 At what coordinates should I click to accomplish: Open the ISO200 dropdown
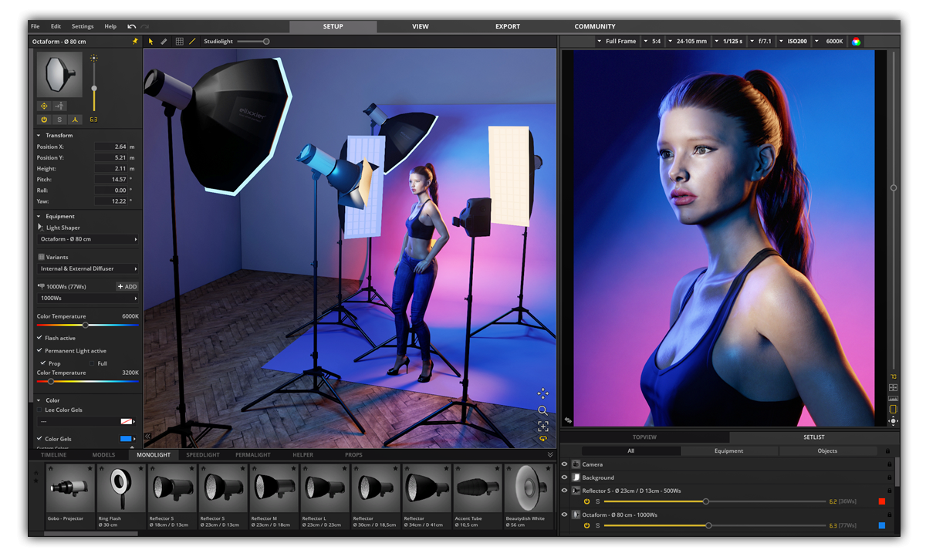coord(796,41)
